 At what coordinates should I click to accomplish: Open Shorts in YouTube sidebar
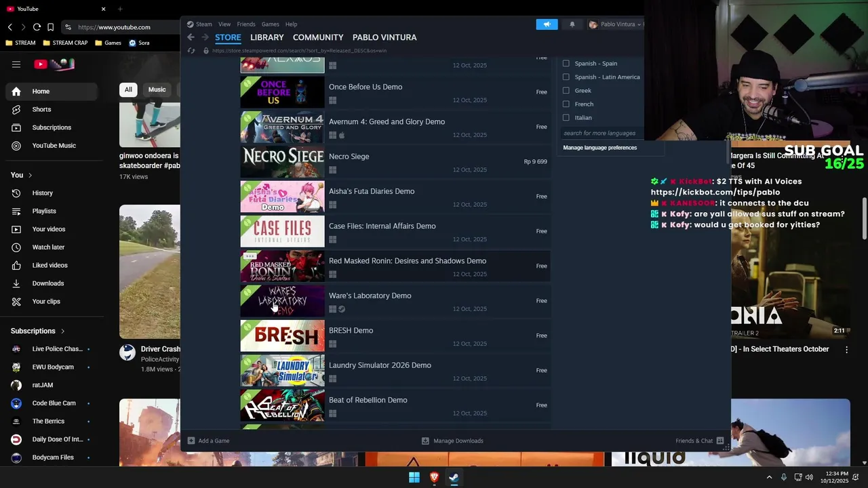(x=52, y=109)
